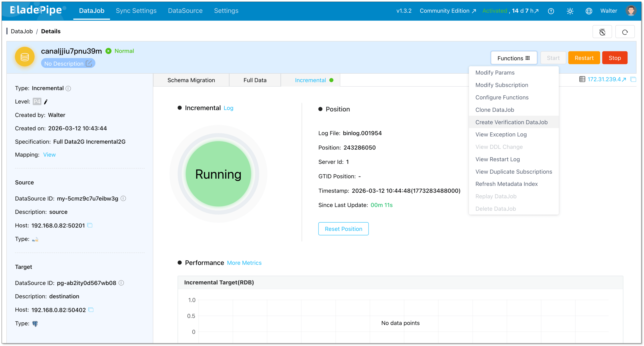The width and height of the screenshot is (644, 346).
Task: Click the red Stop button
Action: click(615, 58)
